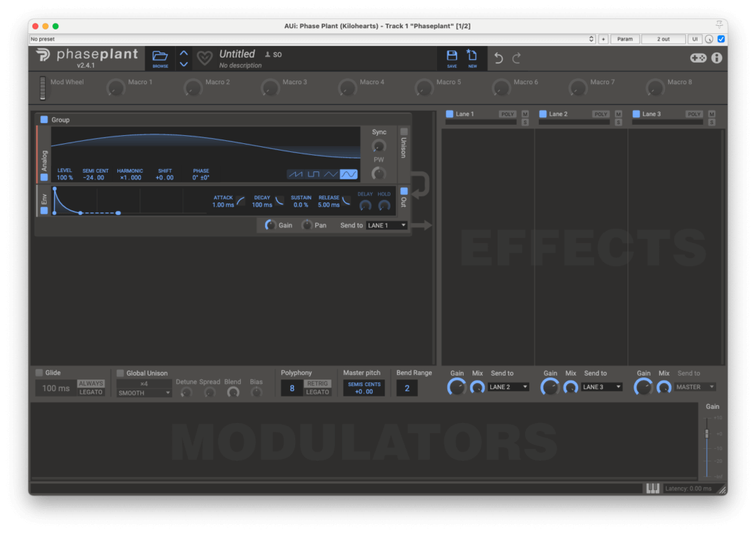Undo the last change
This screenshot has width=756, height=533.
[498, 58]
